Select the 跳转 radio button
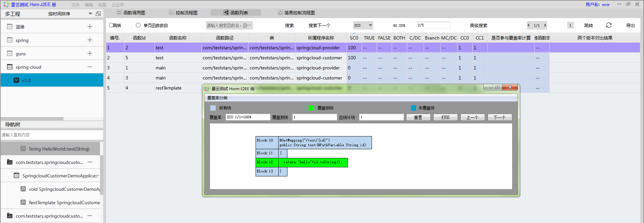644x223 pixels. tap(111, 25)
